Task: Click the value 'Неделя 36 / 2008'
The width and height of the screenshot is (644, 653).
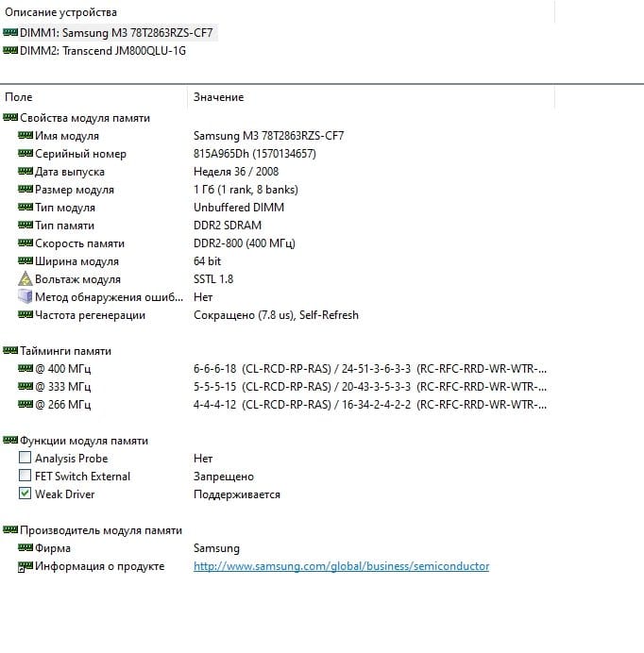Action: coord(236,172)
